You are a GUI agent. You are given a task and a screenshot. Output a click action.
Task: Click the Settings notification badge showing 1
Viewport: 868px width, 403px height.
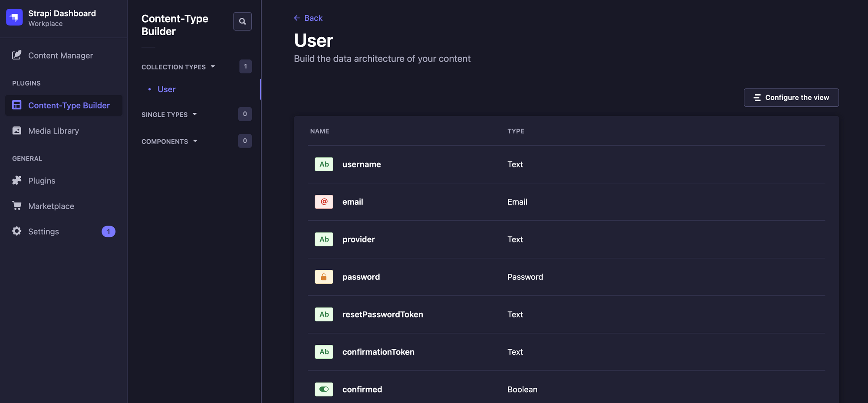(x=108, y=231)
